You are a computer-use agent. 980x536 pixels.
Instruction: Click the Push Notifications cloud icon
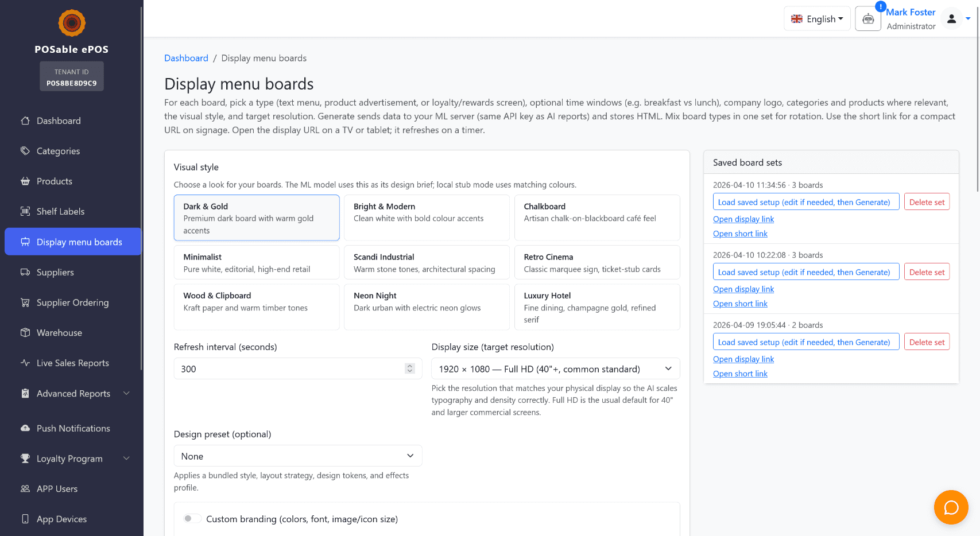(x=25, y=428)
